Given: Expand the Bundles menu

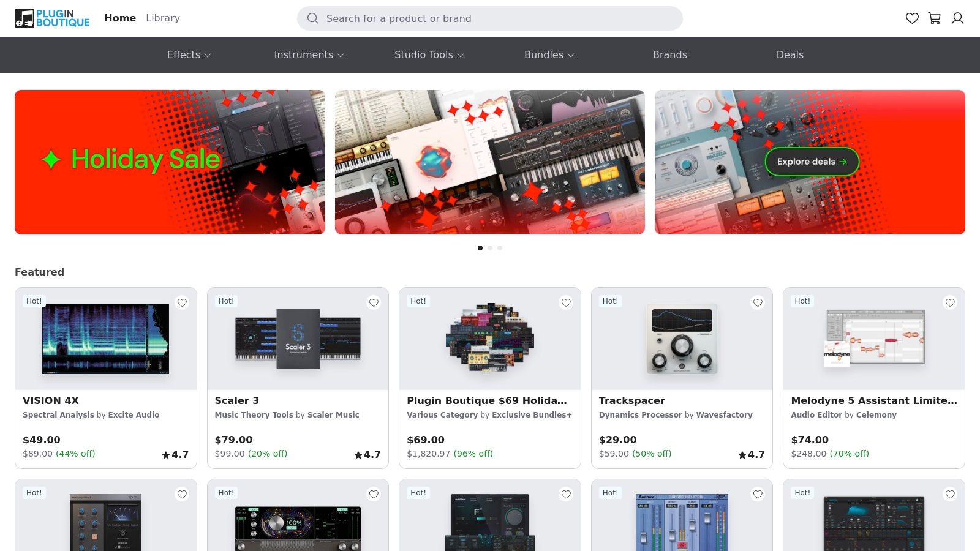Looking at the screenshot, I should (548, 55).
